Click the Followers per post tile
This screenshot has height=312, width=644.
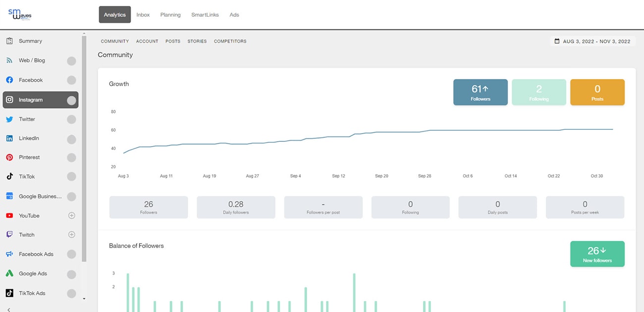[323, 207]
